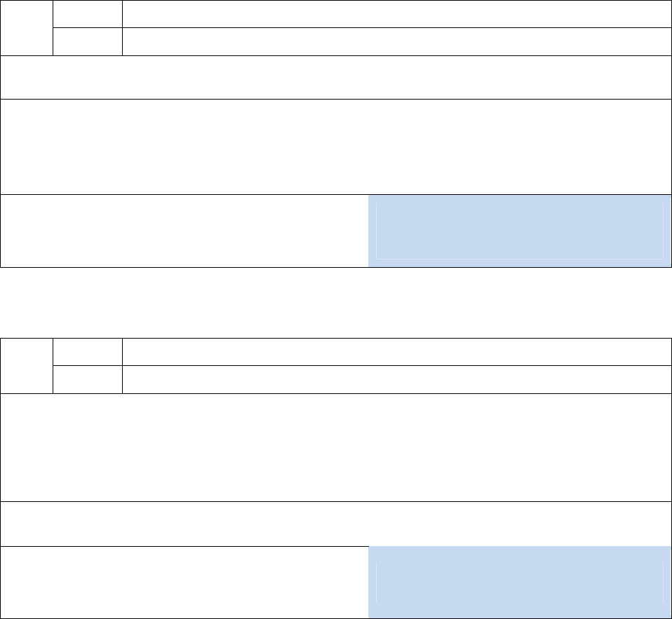Activate the blue shaded field in lower table
672x619 pixels.
coord(519,582)
